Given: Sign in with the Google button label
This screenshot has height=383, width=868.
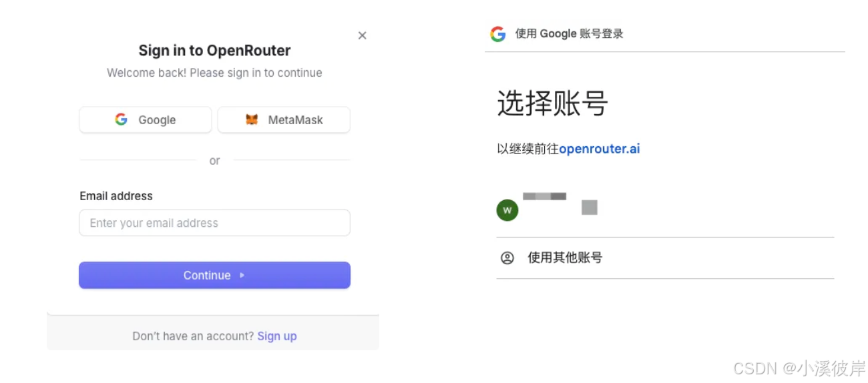Looking at the screenshot, I should tap(157, 120).
